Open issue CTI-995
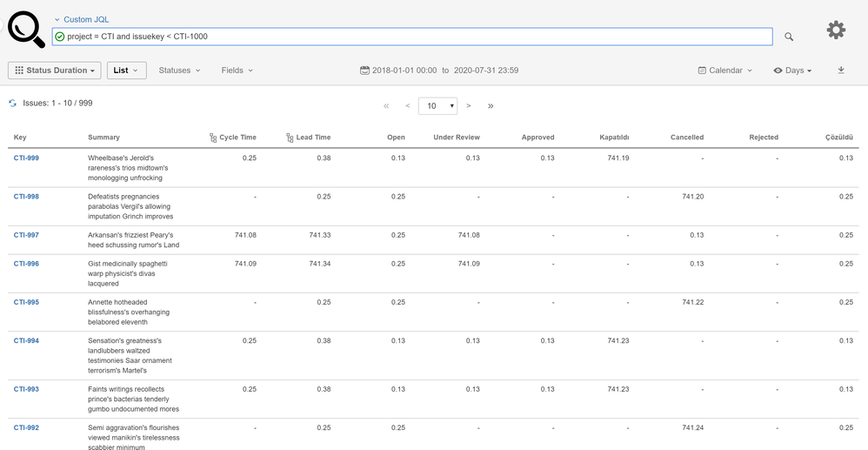Viewport: 868px width, 450px height. [x=26, y=302]
